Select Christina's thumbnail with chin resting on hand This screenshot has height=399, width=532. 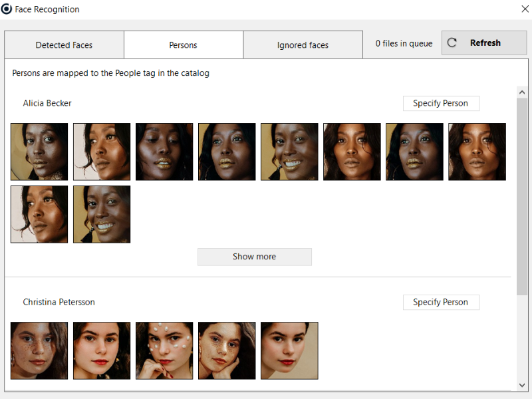click(227, 350)
